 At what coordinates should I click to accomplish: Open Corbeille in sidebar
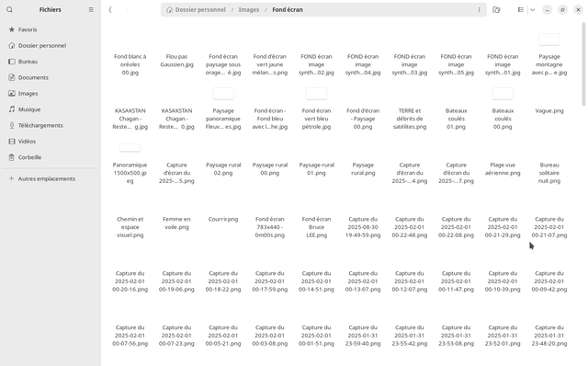click(51, 157)
